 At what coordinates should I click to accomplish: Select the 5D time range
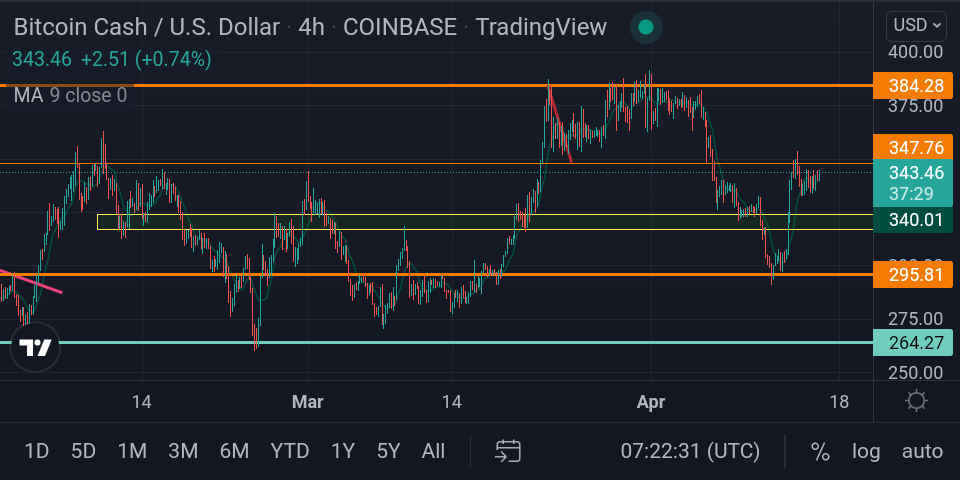[83, 452]
